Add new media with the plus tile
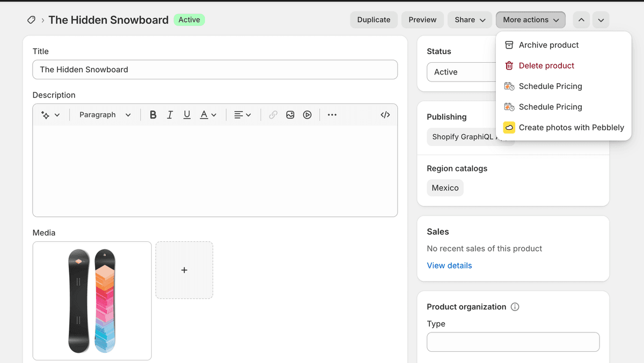This screenshot has height=363, width=644. (x=184, y=270)
